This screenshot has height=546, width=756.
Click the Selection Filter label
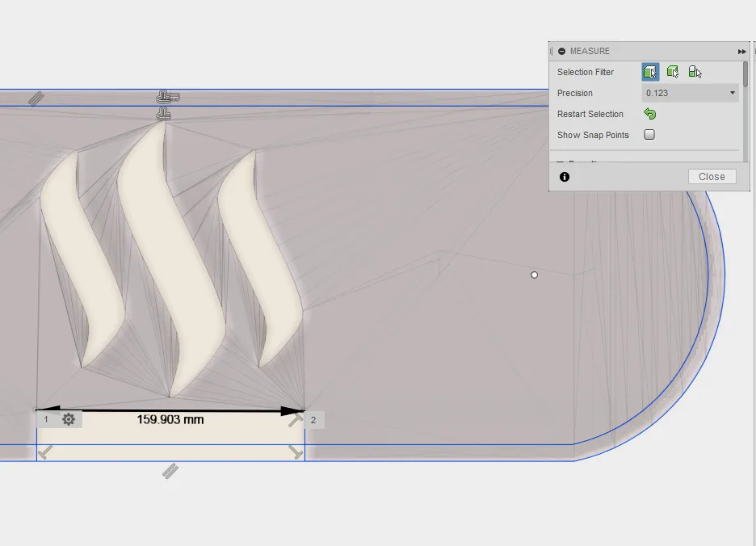coord(586,72)
